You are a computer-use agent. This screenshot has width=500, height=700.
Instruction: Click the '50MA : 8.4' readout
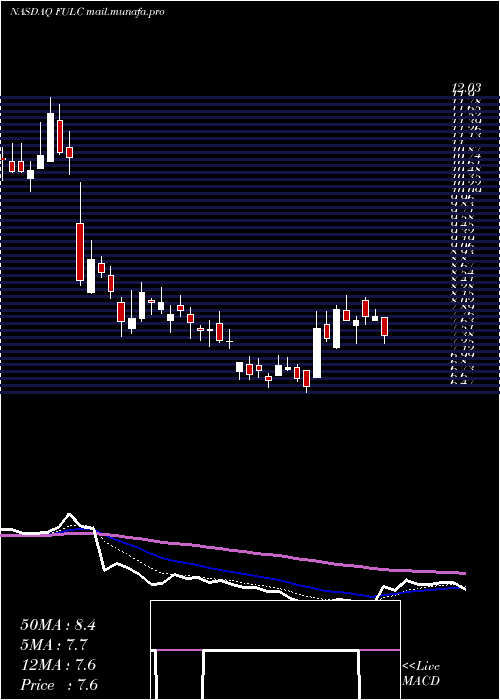pyautogui.click(x=58, y=625)
